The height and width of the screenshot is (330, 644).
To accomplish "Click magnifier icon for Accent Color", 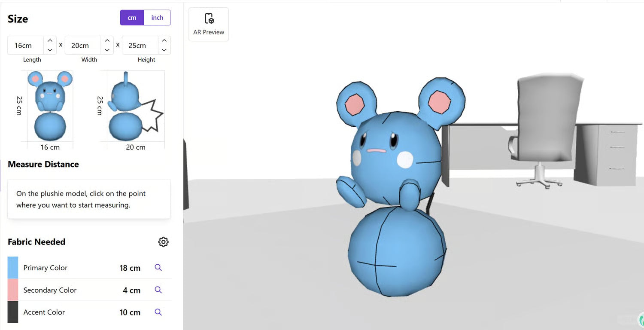I will 158,312.
